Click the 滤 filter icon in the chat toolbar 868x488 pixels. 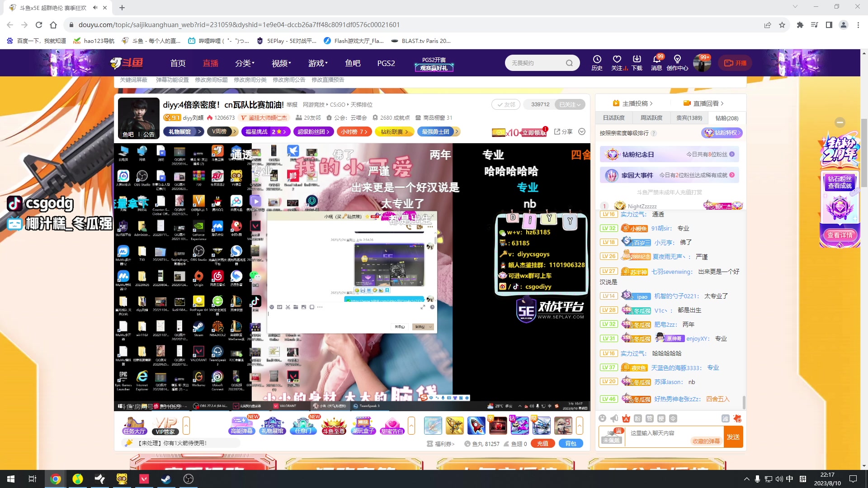(726, 418)
